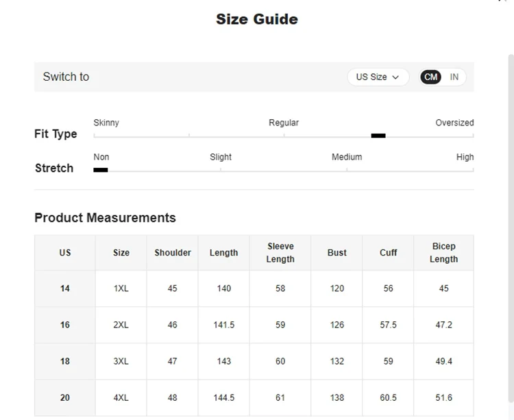Viewport: 514px width, 420px height.
Task: Click the Fit Type indicator marker
Action: point(378,136)
